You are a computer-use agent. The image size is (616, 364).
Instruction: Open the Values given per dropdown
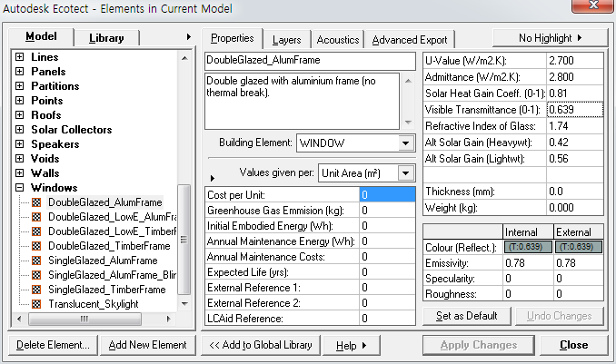click(405, 172)
